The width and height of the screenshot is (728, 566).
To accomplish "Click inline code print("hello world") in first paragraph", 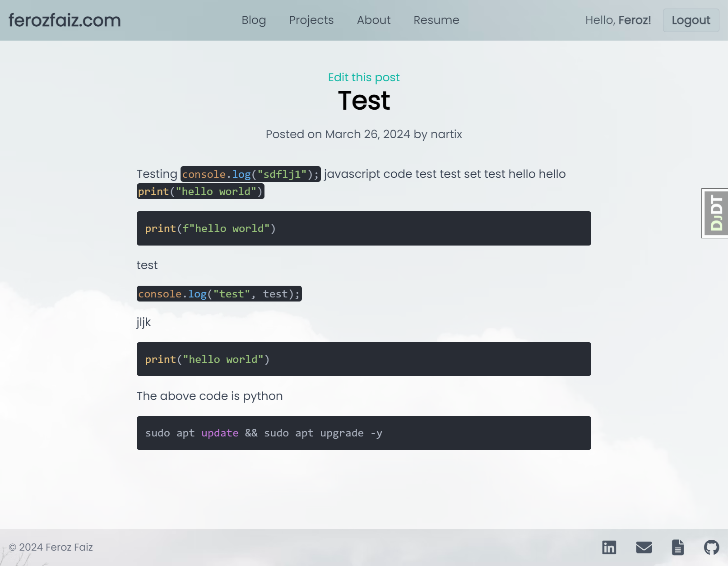I will point(200,191).
